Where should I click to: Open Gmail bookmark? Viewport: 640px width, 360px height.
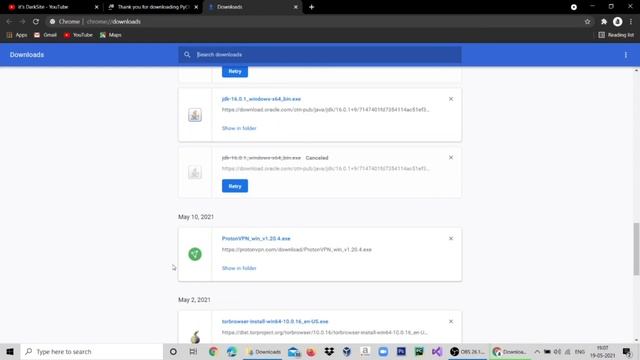(45, 35)
